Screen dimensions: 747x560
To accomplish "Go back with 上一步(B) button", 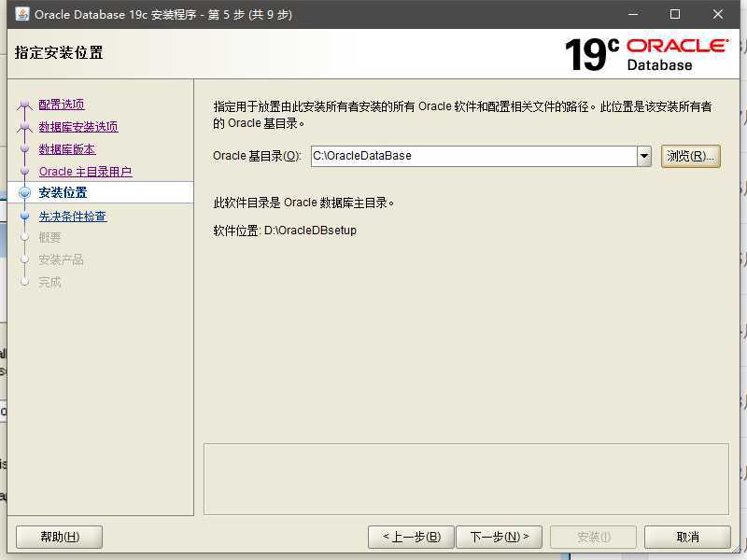I will [x=412, y=538].
